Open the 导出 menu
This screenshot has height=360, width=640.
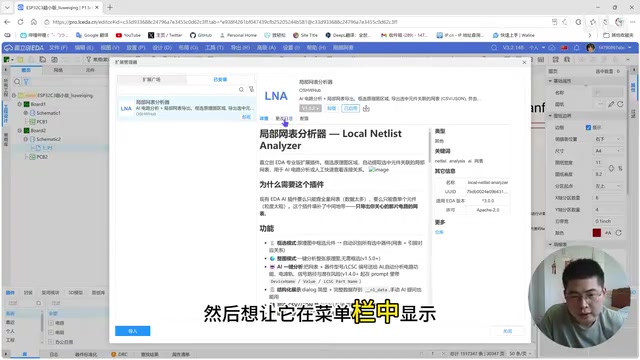240,48
